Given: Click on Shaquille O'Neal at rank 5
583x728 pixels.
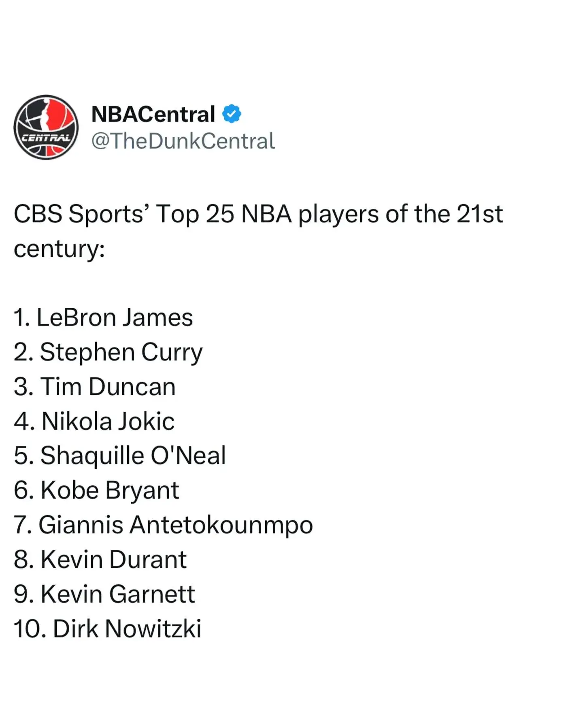Looking at the screenshot, I should pyautogui.click(x=120, y=456).
